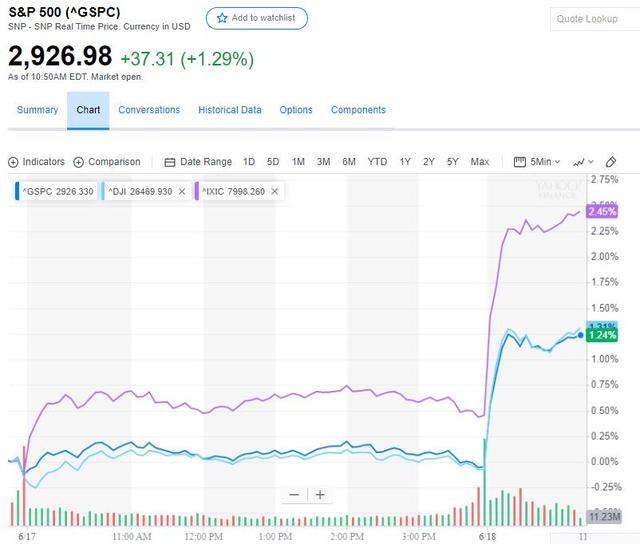Zoom in chart with the plus button
The width and height of the screenshot is (640, 544).
click(x=320, y=495)
